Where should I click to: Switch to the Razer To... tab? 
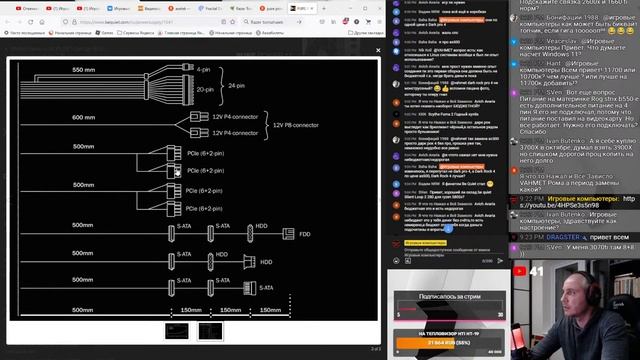coord(241,9)
